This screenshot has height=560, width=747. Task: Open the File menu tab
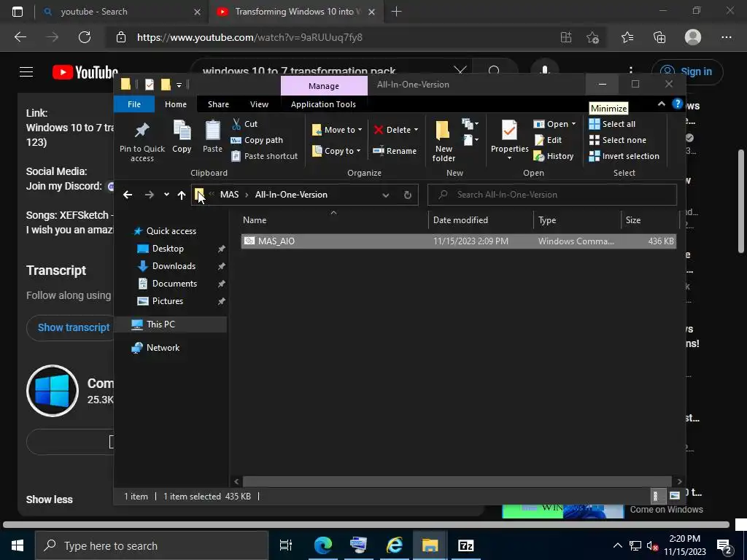[134, 104]
